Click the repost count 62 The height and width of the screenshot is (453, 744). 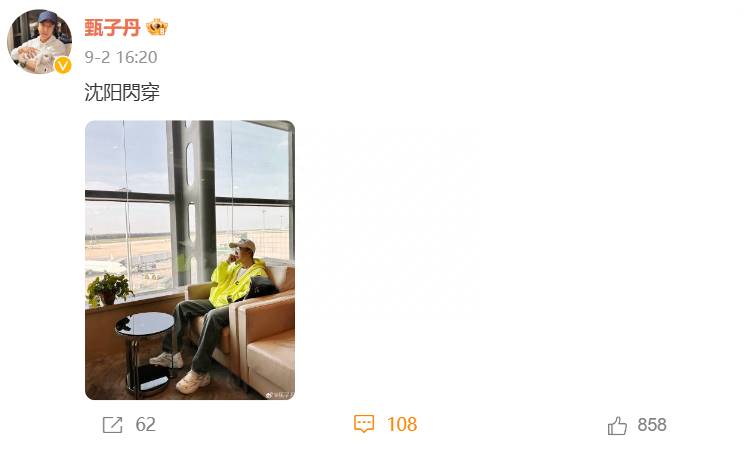click(145, 425)
